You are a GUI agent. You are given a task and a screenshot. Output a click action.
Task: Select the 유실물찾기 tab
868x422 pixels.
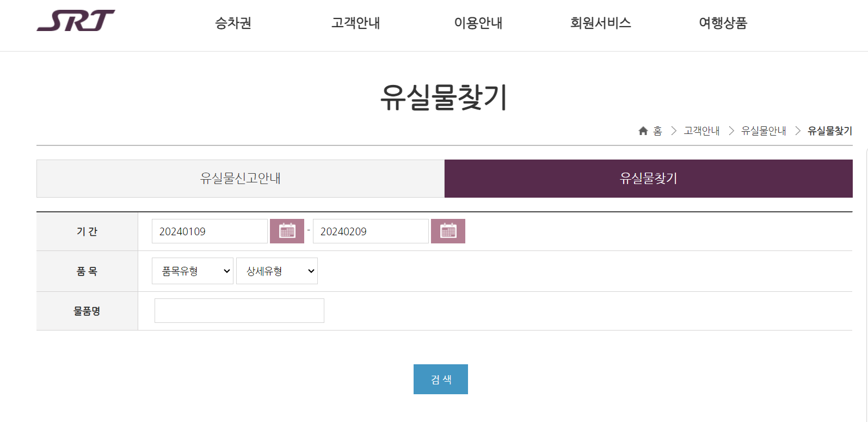coord(649,179)
